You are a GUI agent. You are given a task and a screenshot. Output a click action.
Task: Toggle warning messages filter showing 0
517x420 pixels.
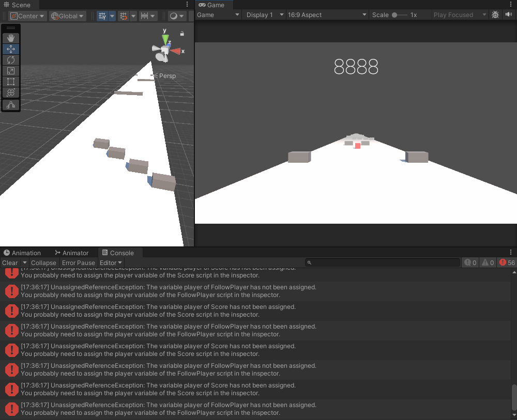(x=488, y=262)
